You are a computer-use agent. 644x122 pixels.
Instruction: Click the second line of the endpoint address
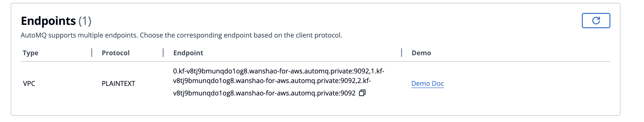click(x=272, y=81)
